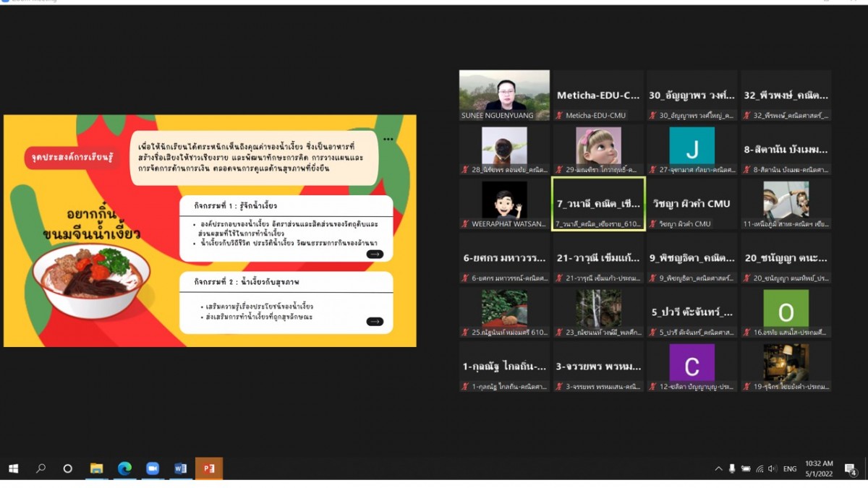This screenshot has width=868, height=488.
Task: Click muted mic icon of participant 30
Action: 653,115
